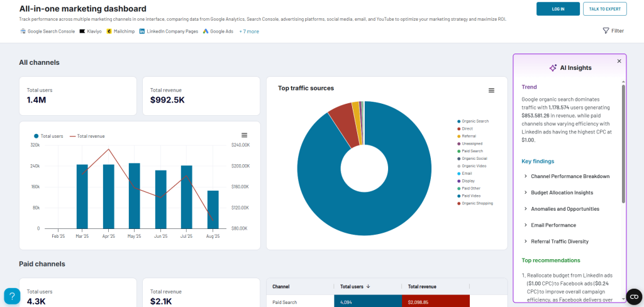Viewport: 644px width, 307px height.
Task: Expand Budget Allocation Insights section
Action: pyautogui.click(x=562, y=193)
